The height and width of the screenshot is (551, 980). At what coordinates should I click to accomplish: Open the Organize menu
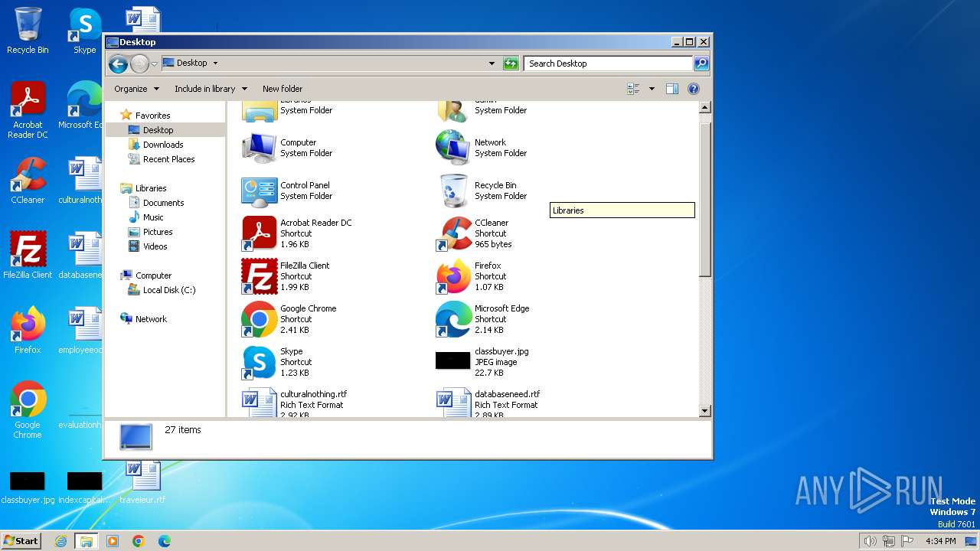click(x=136, y=89)
